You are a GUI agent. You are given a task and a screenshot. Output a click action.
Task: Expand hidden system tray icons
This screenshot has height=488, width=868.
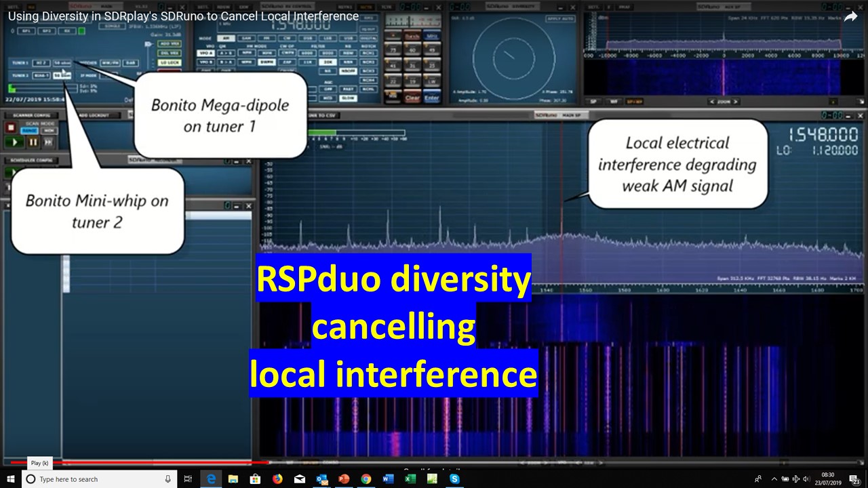(x=774, y=479)
